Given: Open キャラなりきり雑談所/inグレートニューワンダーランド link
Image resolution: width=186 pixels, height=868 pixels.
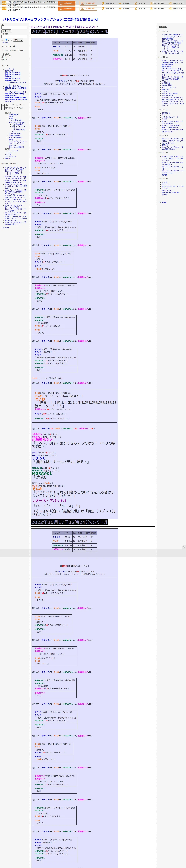Looking at the screenshot, I should (x=173, y=36).
